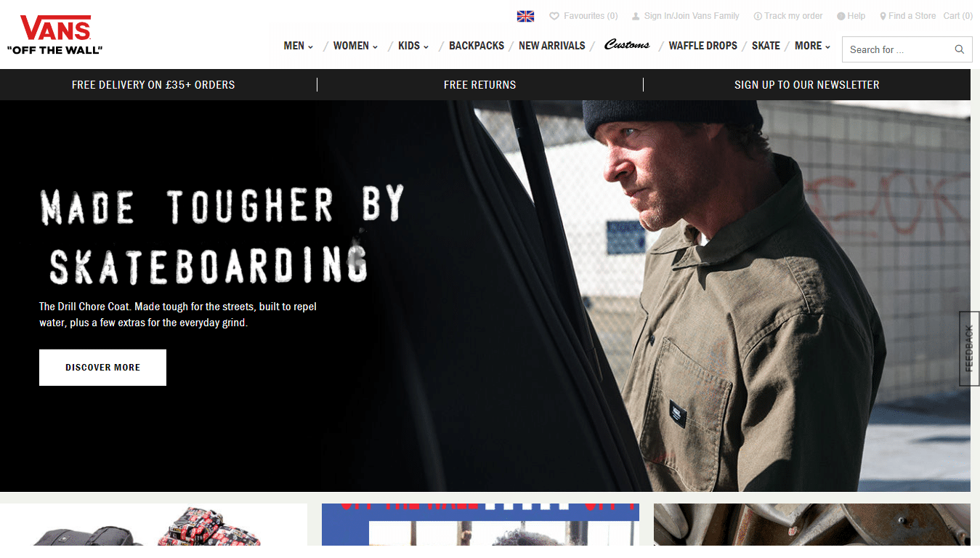The height and width of the screenshot is (558, 980).
Task: Expand the KIDS dropdown menu
Action: coord(413,46)
